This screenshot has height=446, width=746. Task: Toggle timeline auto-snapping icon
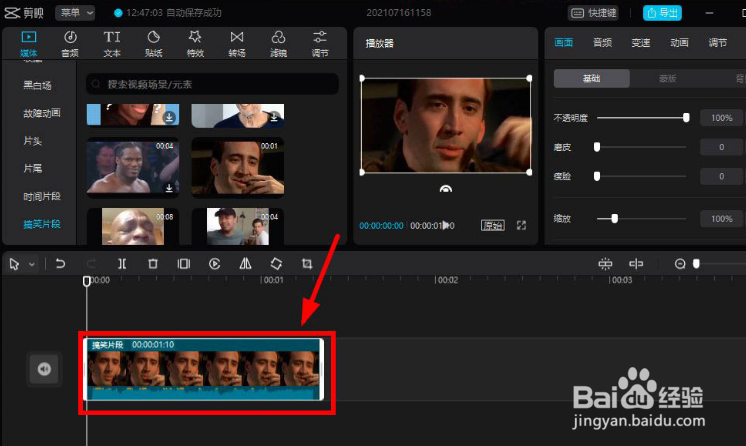[x=605, y=264]
